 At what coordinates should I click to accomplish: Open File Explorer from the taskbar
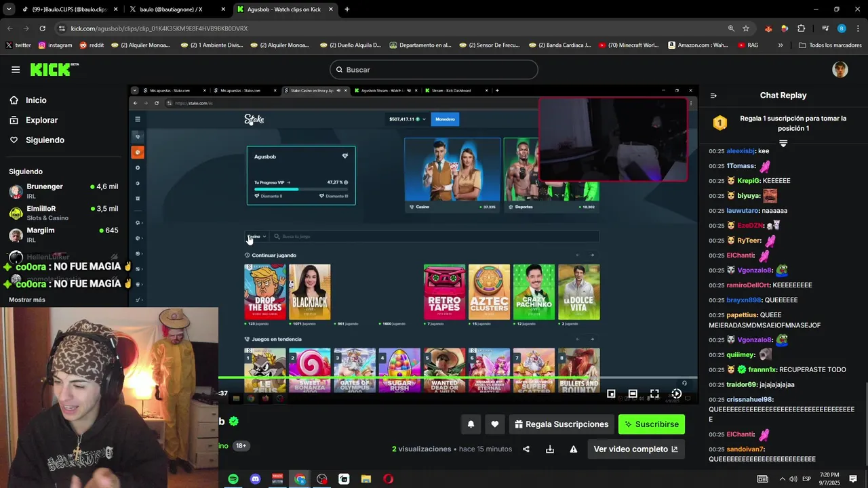[366, 479]
